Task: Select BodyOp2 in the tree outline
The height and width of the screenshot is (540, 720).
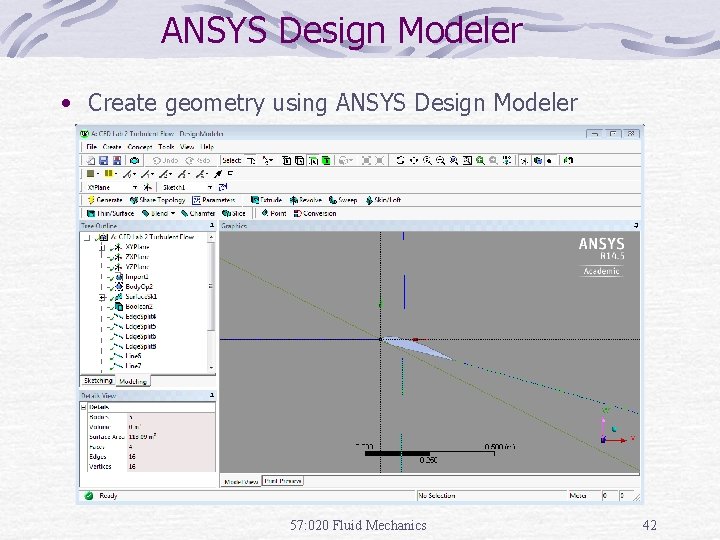Action: pos(139,287)
